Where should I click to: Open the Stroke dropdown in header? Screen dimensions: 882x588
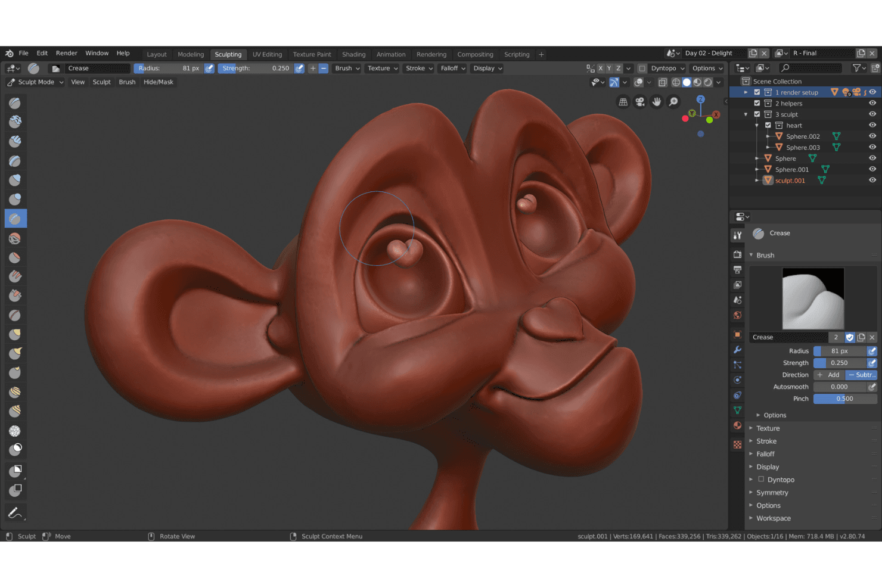coord(419,69)
